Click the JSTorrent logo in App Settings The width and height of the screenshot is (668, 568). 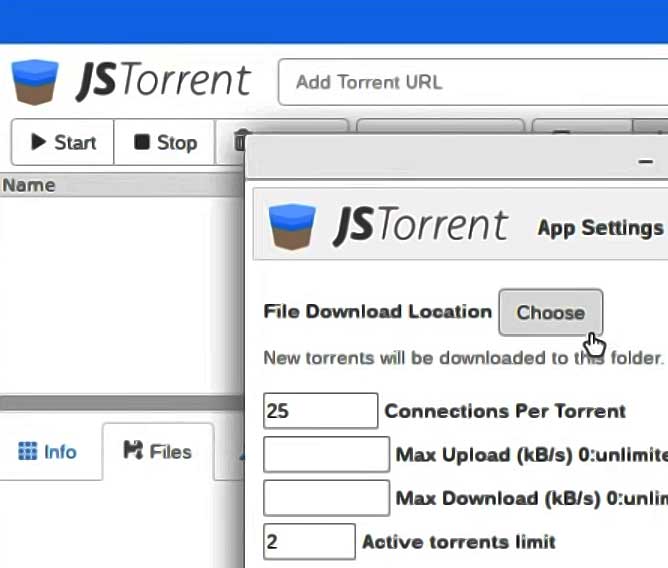387,226
